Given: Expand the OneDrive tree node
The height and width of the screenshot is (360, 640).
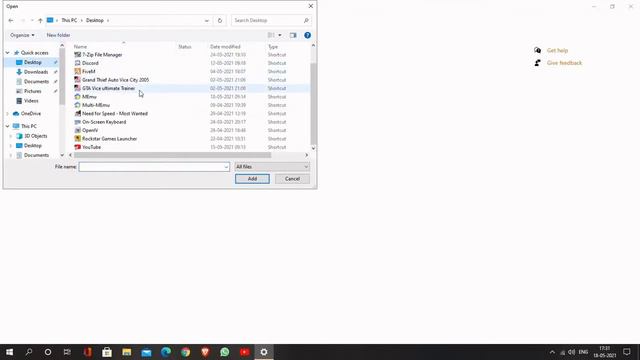Looking at the screenshot, I should coord(7,113).
